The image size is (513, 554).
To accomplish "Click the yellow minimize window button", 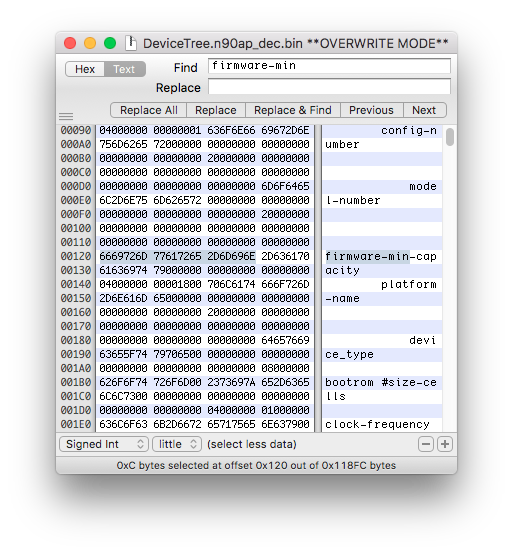I will [x=90, y=43].
